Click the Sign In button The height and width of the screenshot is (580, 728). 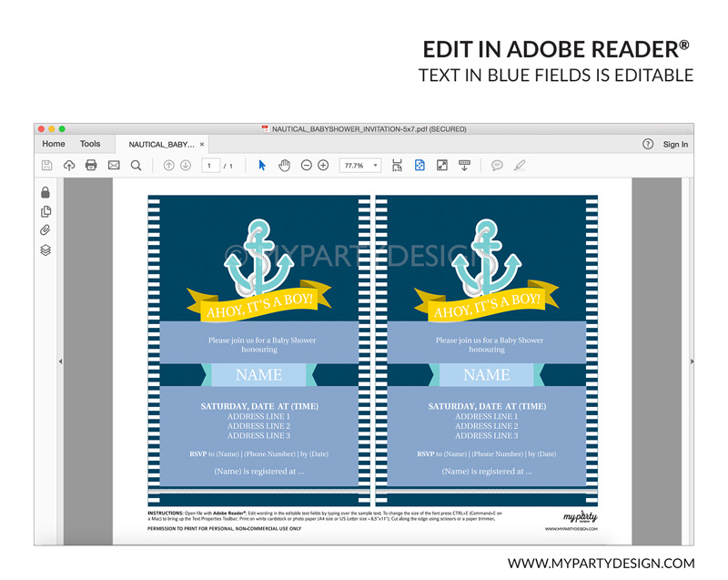coord(675,144)
